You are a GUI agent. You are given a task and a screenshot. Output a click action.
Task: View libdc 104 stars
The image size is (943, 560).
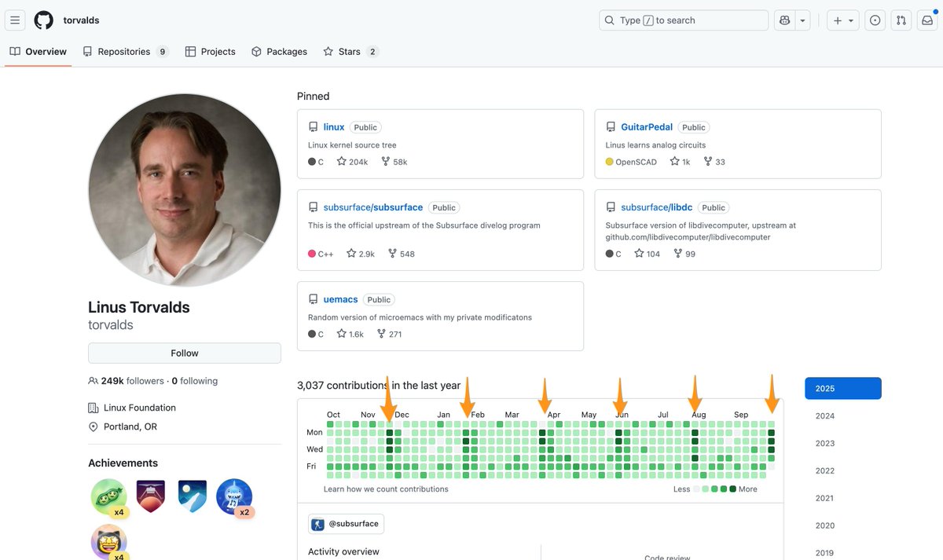[648, 254]
